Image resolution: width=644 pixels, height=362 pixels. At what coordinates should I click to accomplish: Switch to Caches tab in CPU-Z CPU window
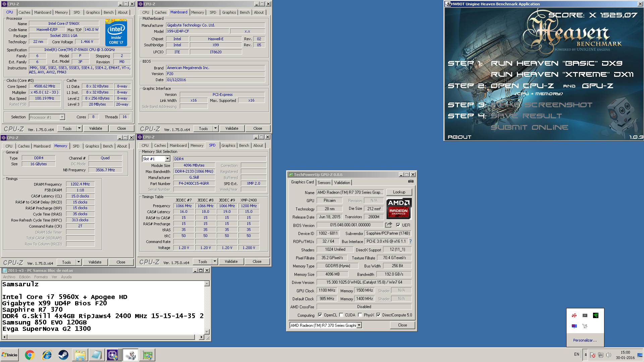pyautogui.click(x=24, y=12)
